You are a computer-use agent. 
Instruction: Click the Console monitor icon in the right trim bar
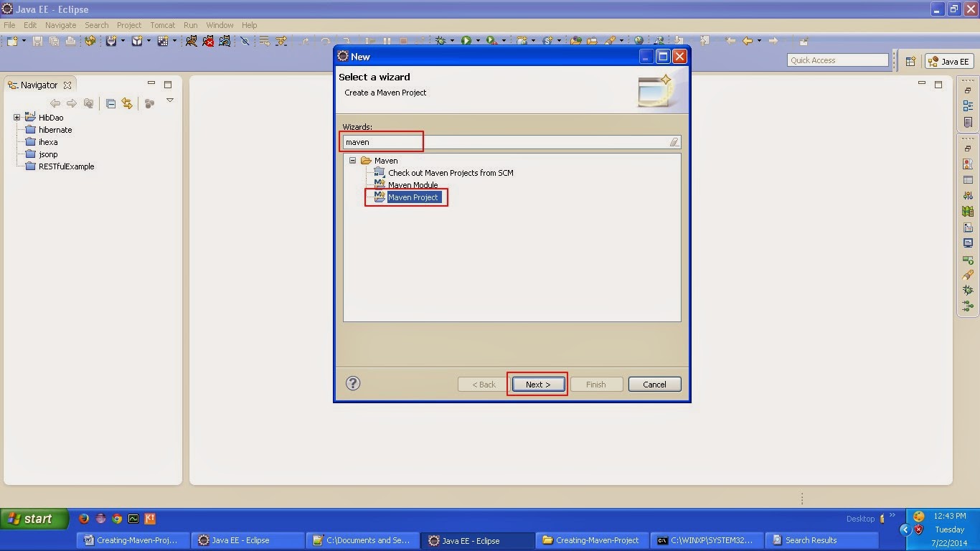[968, 243]
